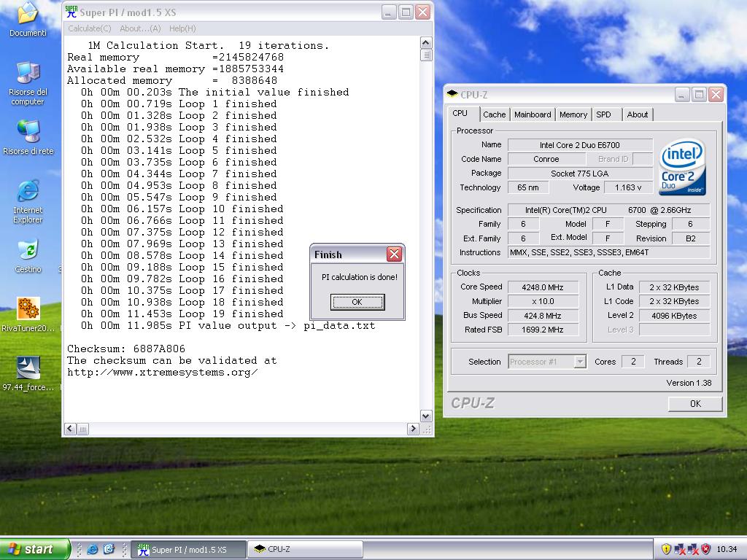
Task: Click the Version 1.38 text in CPU-Z
Action: point(689,383)
